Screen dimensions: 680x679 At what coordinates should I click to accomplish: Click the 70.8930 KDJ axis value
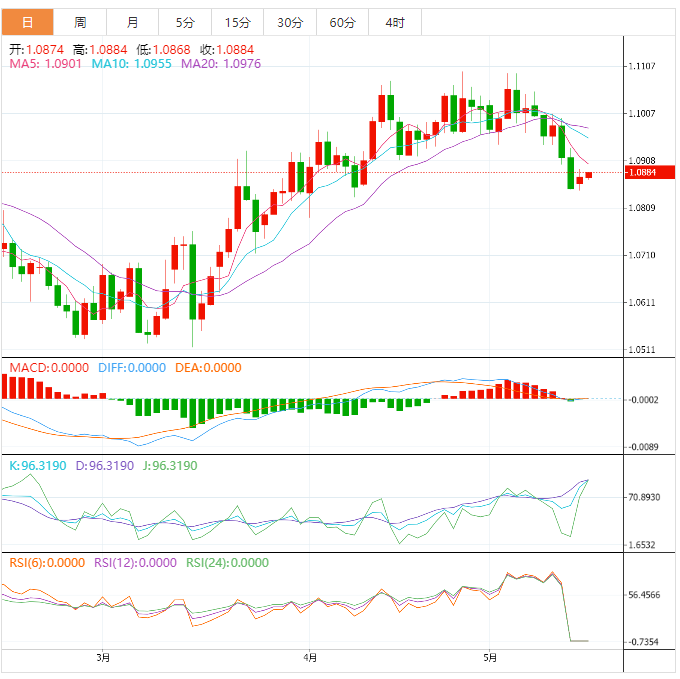pos(644,497)
